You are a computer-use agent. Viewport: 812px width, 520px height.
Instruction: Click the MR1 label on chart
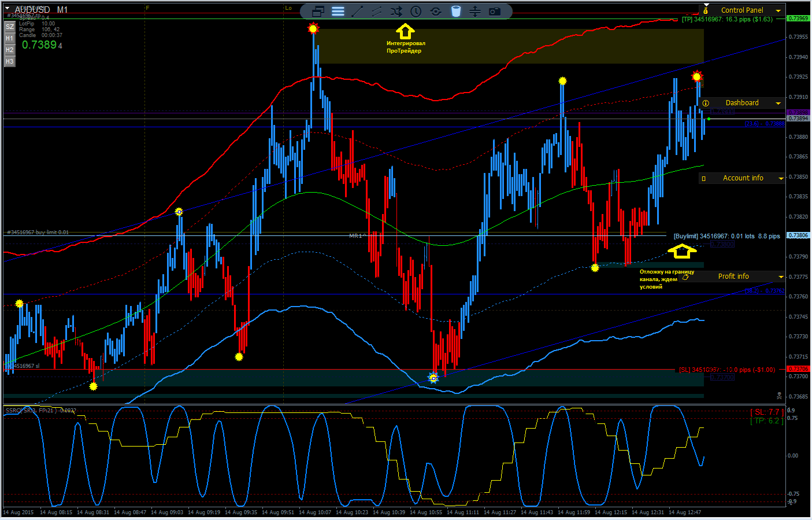click(x=358, y=235)
